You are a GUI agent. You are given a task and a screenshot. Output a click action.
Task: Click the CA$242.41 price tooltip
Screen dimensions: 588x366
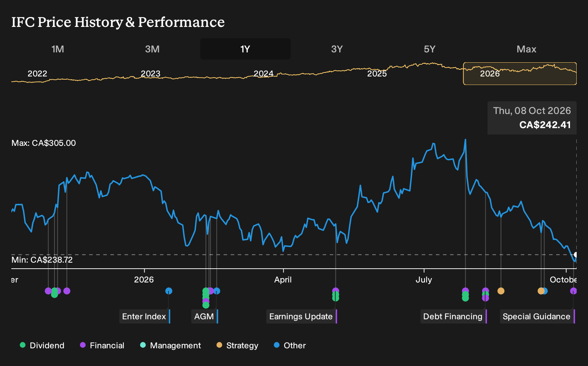click(x=532, y=118)
